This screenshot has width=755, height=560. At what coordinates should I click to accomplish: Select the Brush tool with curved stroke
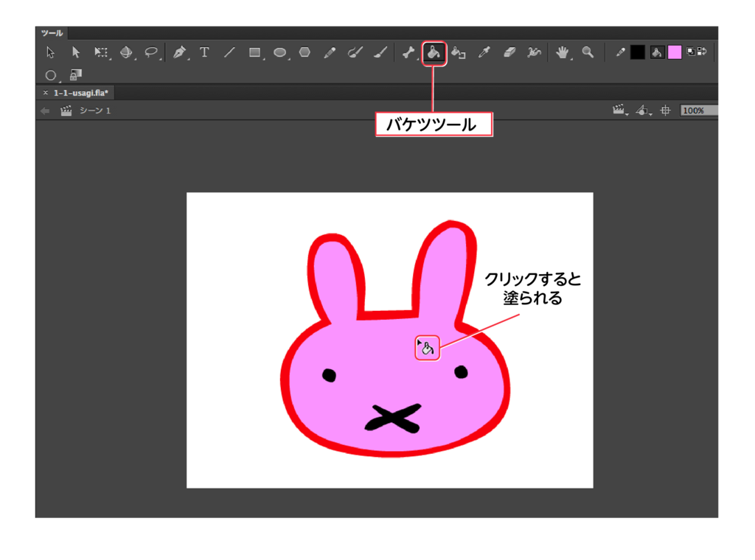(355, 52)
